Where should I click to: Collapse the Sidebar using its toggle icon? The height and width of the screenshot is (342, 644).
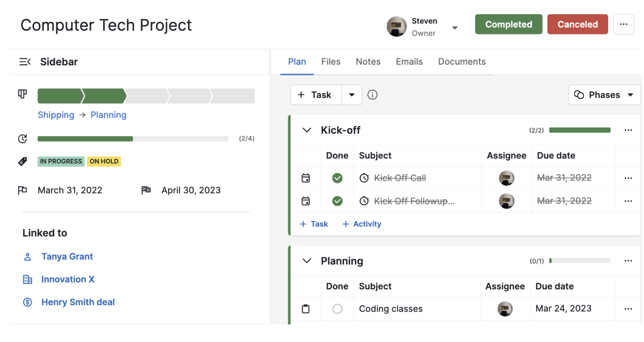click(25, 62)
